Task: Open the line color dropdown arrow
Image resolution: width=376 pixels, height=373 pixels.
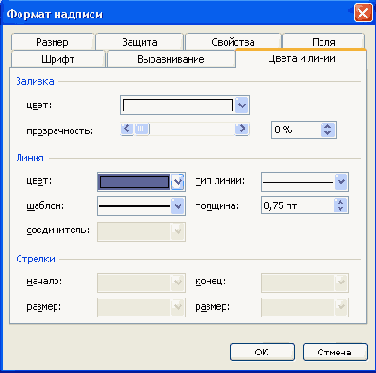Action: [x=178, y=182]
